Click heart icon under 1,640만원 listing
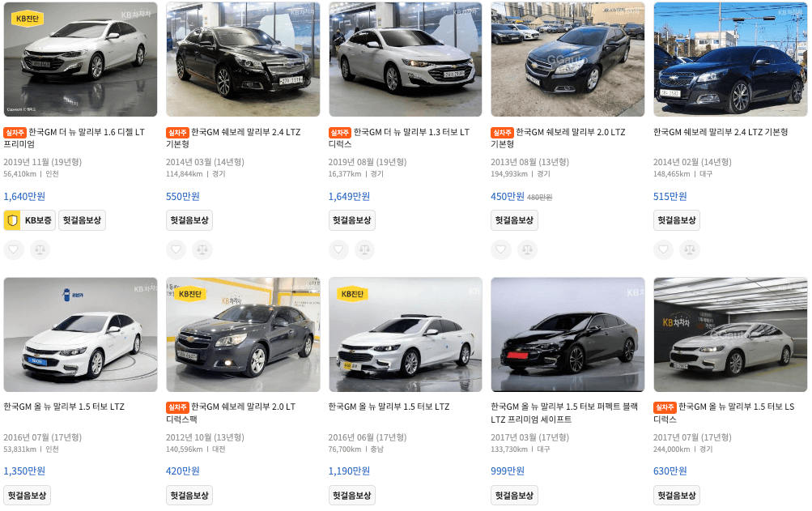Image resolution: width=812 pixels, height=511 pixels. [x=14, y=249]
